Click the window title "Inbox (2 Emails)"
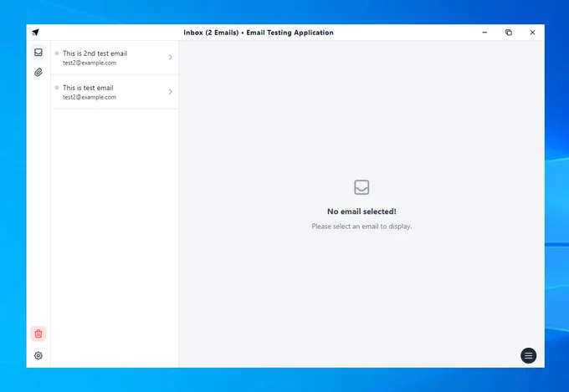The width and height of the screenshot is (569, 392). [x=211, y=33]
